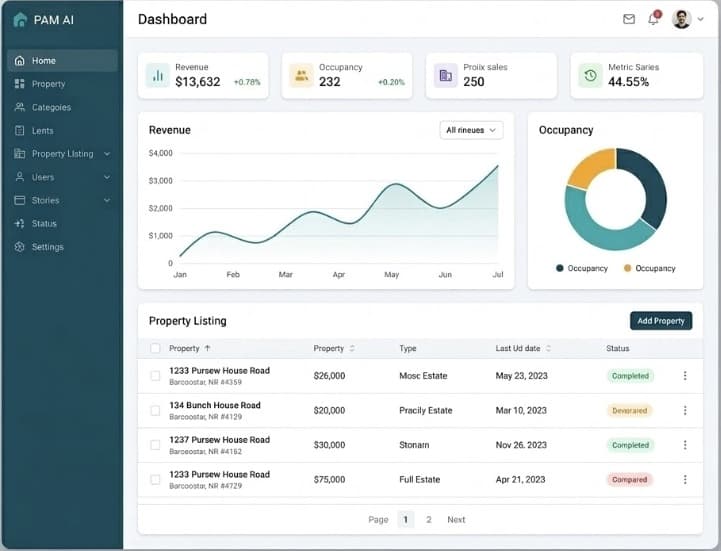This screenshot has width=721, height=551.
Task: Open Categoies in the sidebar
Action: pos(51,107)
